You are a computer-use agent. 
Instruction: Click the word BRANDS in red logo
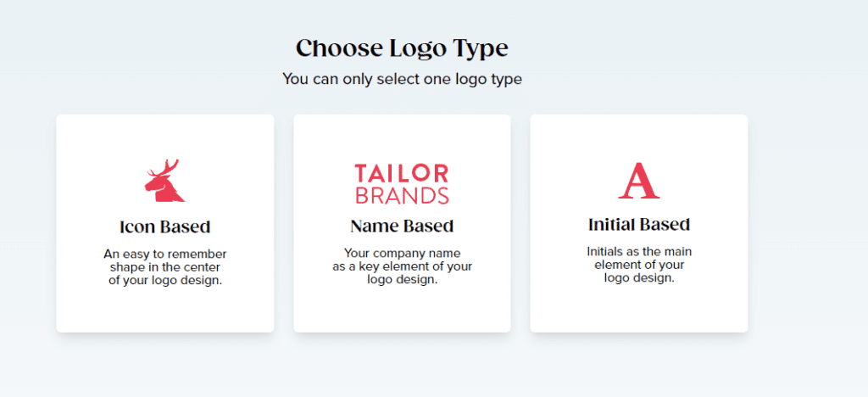pos(402,196)
